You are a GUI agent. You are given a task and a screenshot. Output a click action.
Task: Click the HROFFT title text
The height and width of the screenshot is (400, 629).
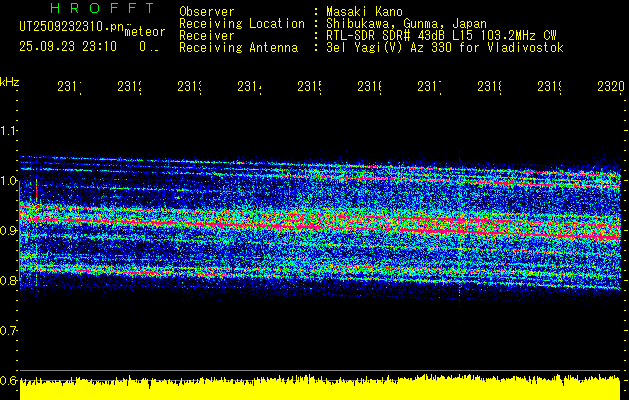tap(103, 8)
